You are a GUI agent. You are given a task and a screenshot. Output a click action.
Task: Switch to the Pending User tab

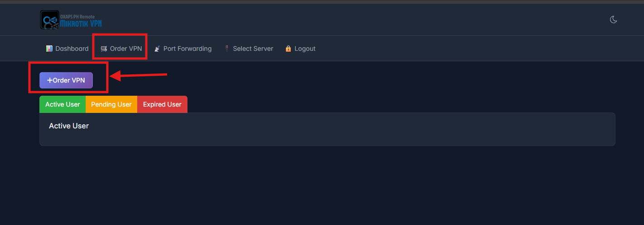pos(111,104)
